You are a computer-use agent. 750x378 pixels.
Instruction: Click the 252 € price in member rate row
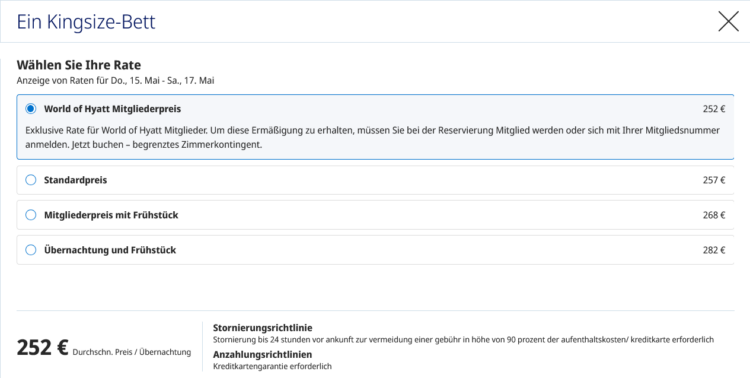(x=714, y=109)
